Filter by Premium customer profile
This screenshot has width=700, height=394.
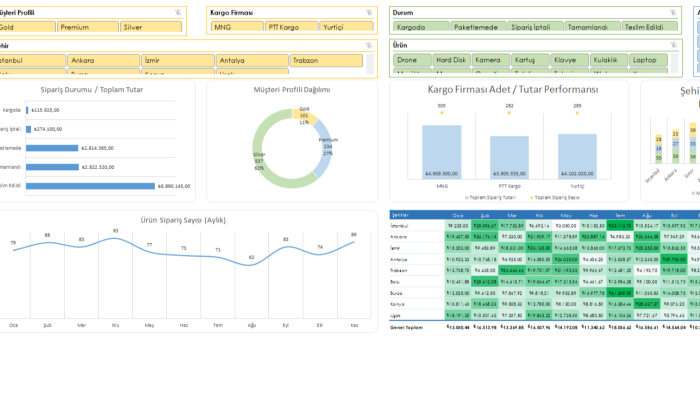88,27
